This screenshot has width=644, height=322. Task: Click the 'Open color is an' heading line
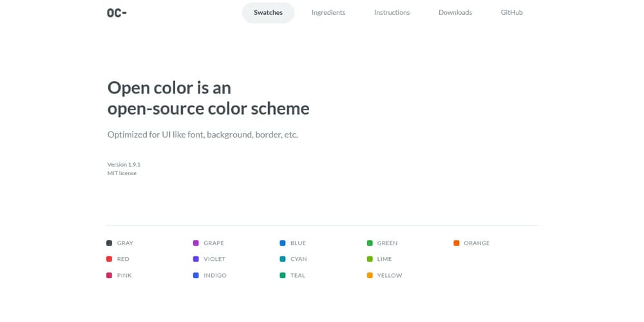(169, 88)
